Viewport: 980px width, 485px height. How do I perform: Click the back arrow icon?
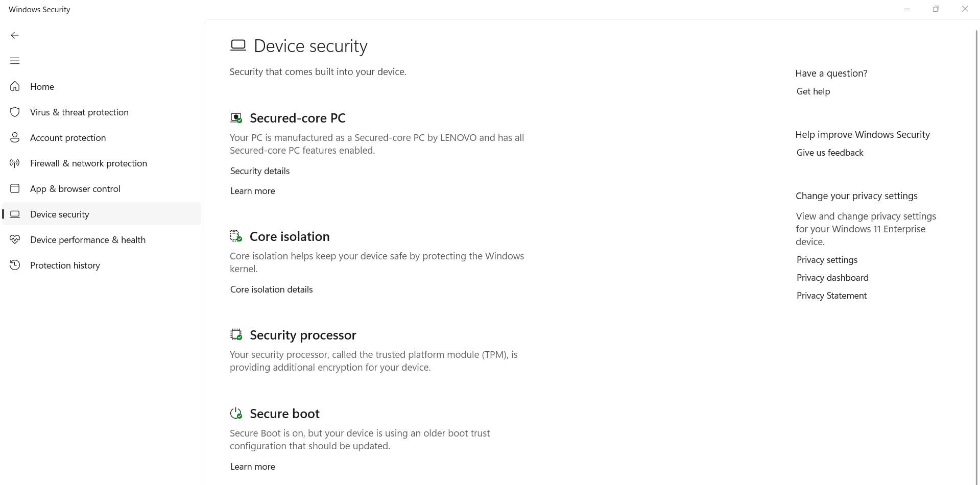[15, 35]
